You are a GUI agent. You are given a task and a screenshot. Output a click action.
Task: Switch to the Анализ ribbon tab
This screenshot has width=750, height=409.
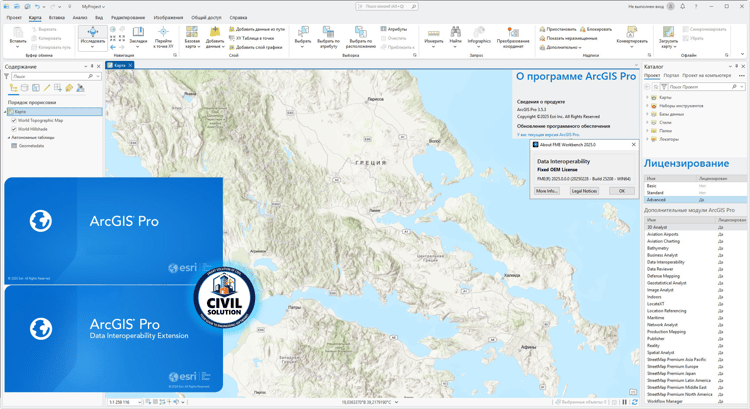tap(80, 18)
